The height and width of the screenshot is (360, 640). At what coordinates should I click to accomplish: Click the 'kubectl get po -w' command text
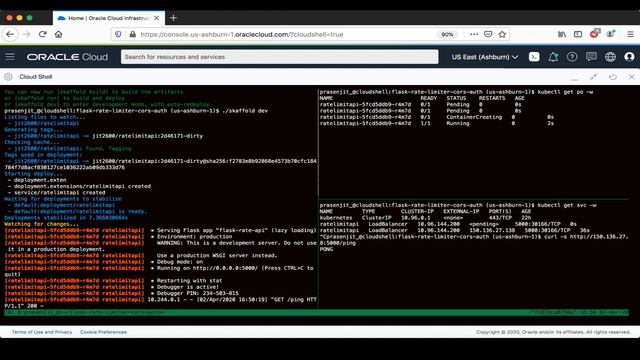(x=565, y=92)
